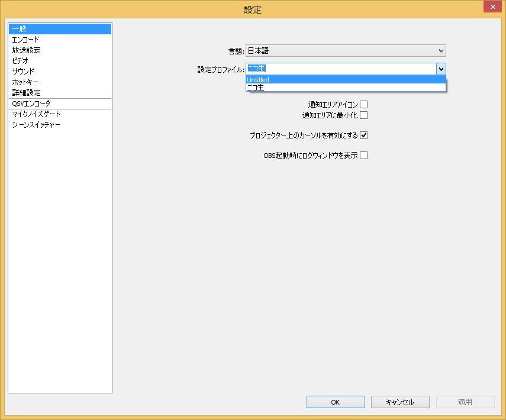Select ホットキー in the settings list
506x420 pixels.
(x=60, y=82)
